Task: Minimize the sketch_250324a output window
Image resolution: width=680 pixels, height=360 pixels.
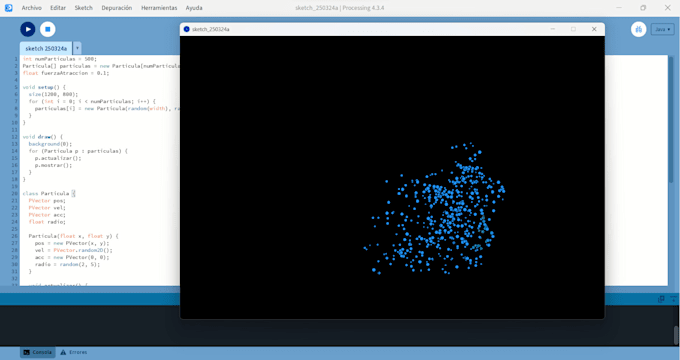Action: [x=552, y=29]
